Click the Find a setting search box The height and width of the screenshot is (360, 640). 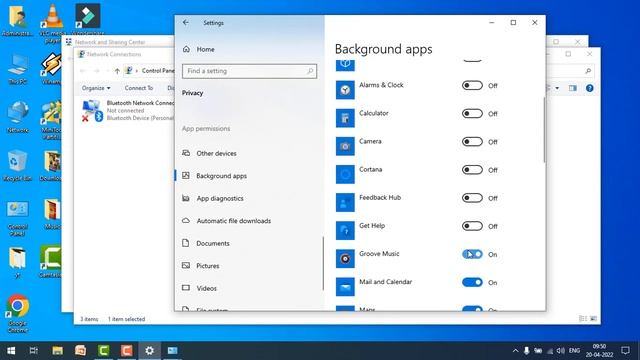249,71
